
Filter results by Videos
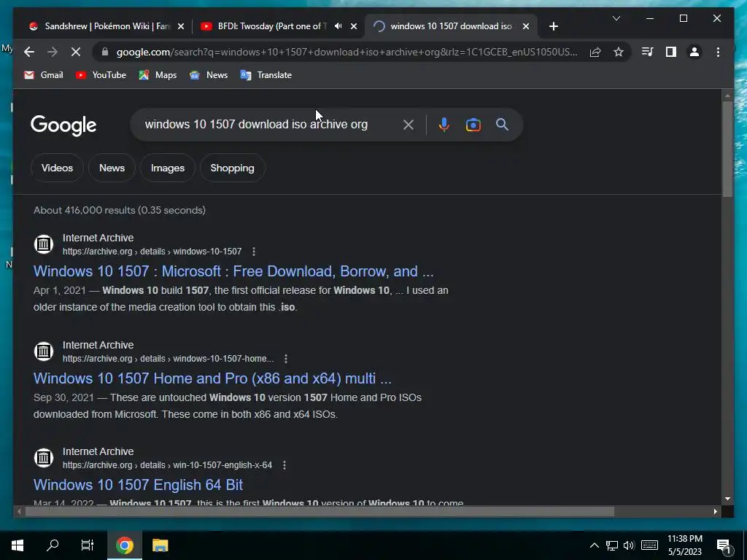pyautogui.click(x=57, y=168)
